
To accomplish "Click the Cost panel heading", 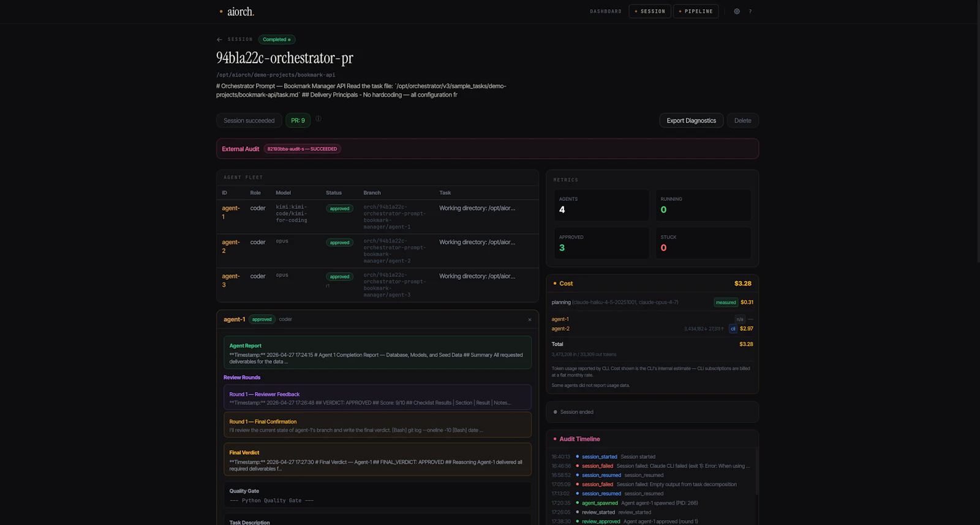I will tap(566, 284).
